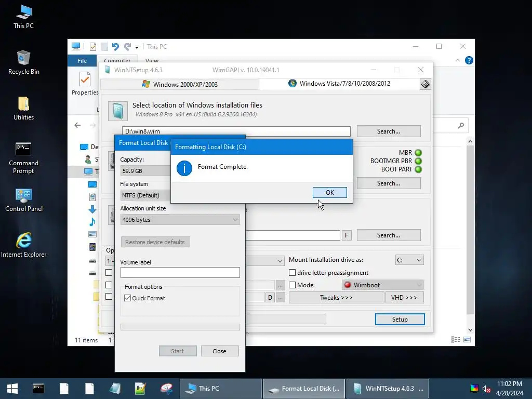Click the Windows 8 Pro build text
Viewport: 532px width, 399px height.
pos(196,114)
